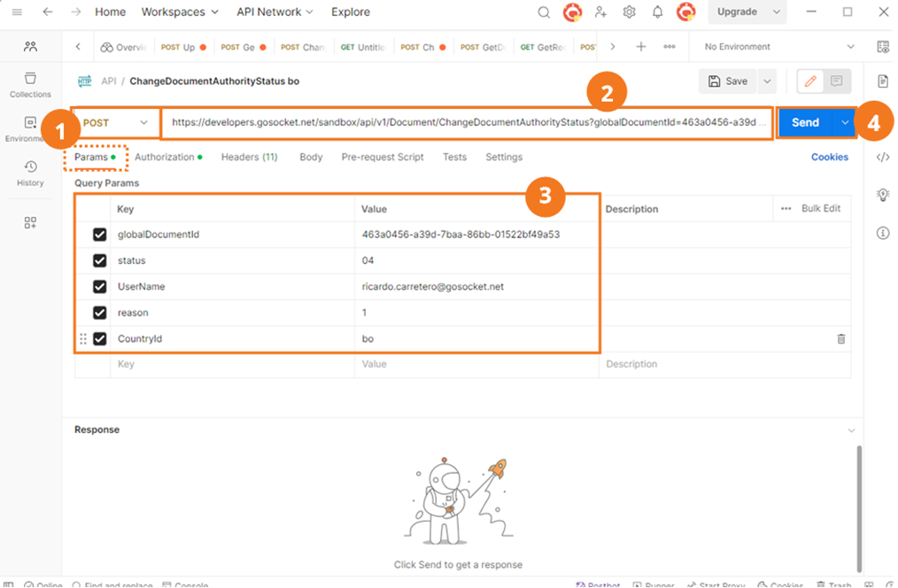
Task: Open the API Network dropdown
Action: click(x=275, y=12)
